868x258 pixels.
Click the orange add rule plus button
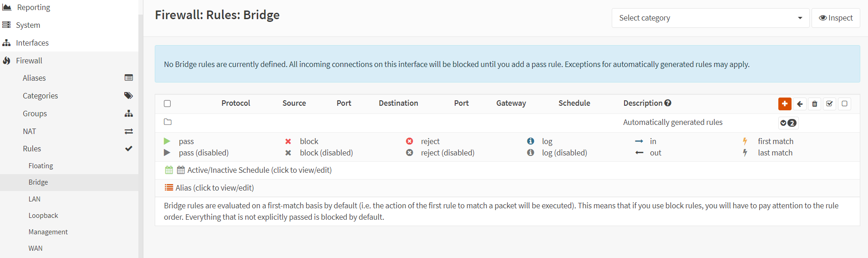click(x=784, y=104)
